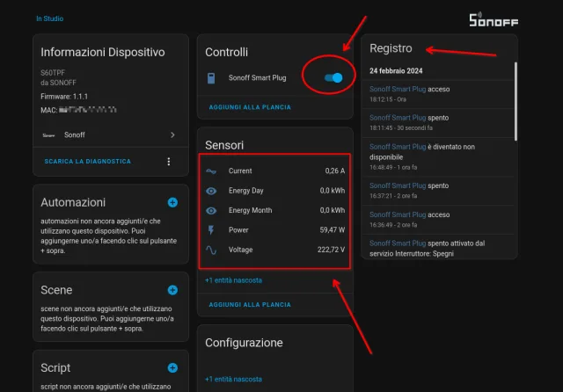Click Scarica la diagnostica
The image size is (563, 392).
(88, 162)
